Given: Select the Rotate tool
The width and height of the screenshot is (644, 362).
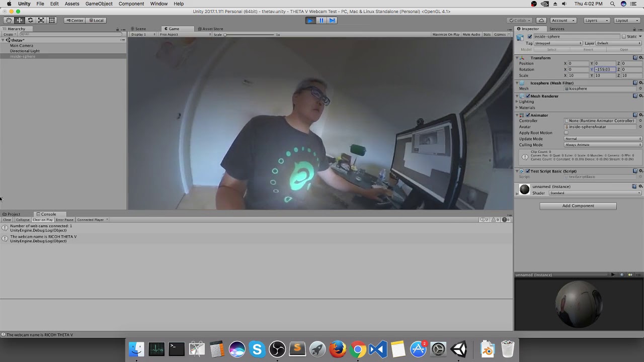Looking at the screenshot, I should coord(30,21).
